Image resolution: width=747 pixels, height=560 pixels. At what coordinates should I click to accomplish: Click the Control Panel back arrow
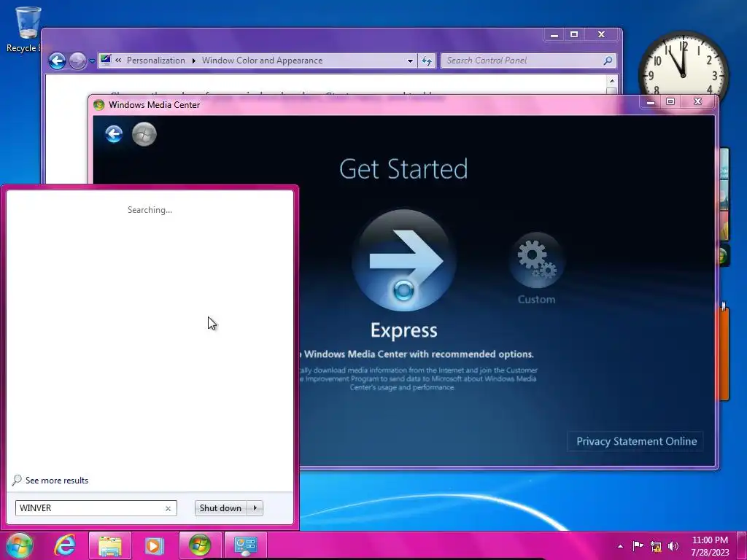point(57,61)
